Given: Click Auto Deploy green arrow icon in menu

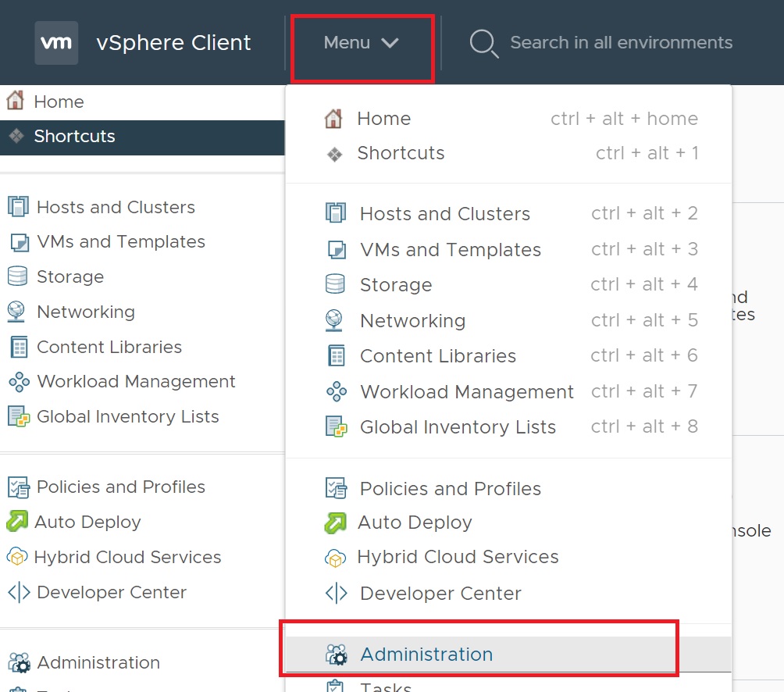Looking at the screenshot, I should click(335, 523).
